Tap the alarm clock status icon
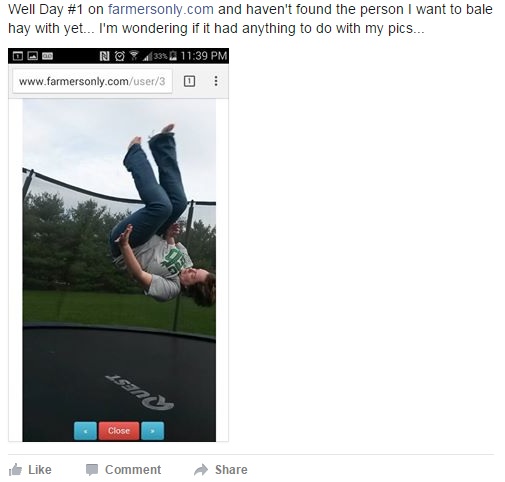 coord(120,56)
